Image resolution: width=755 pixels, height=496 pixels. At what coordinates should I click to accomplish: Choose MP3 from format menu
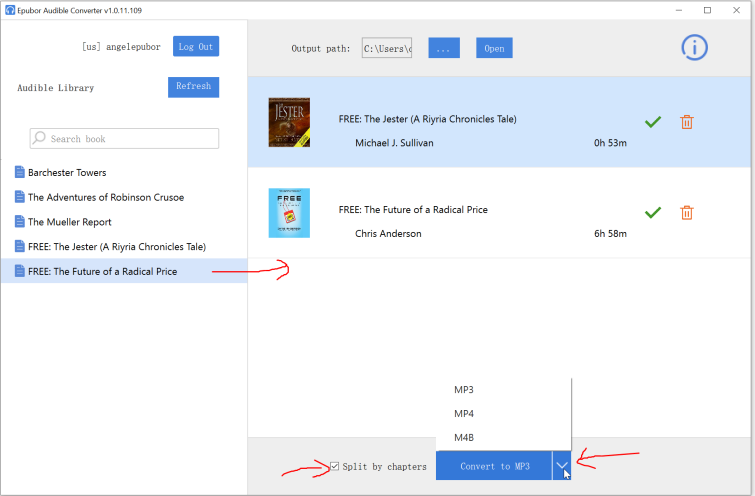pyautogui.click(x=464, y=390)
